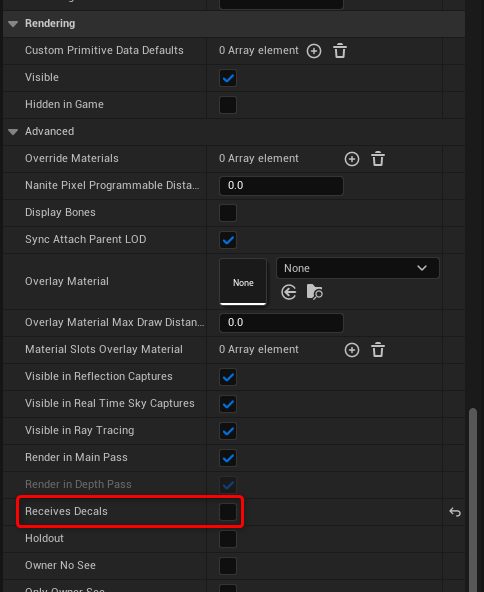
Task: Edit Nanite Pixel Programmable Distance value
Action: pyautogui.click(x=281, y=186)
